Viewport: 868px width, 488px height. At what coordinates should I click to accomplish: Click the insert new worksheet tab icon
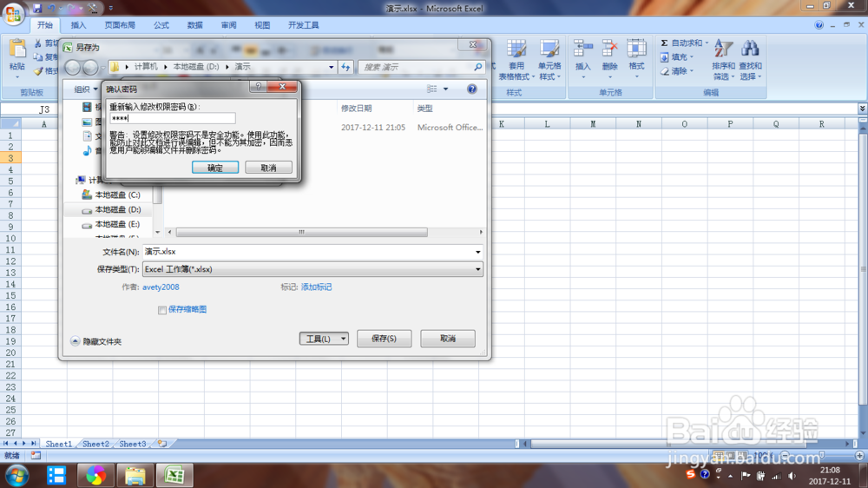click(162, 444)
